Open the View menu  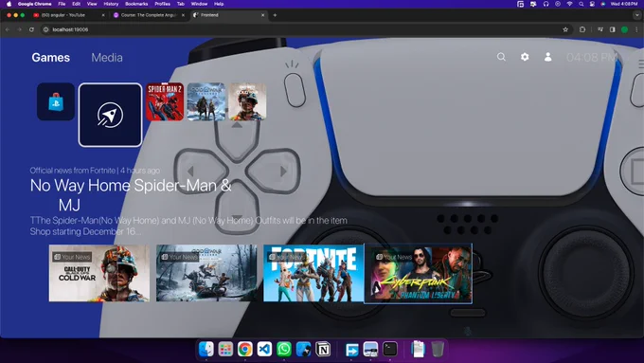[92, 4]
